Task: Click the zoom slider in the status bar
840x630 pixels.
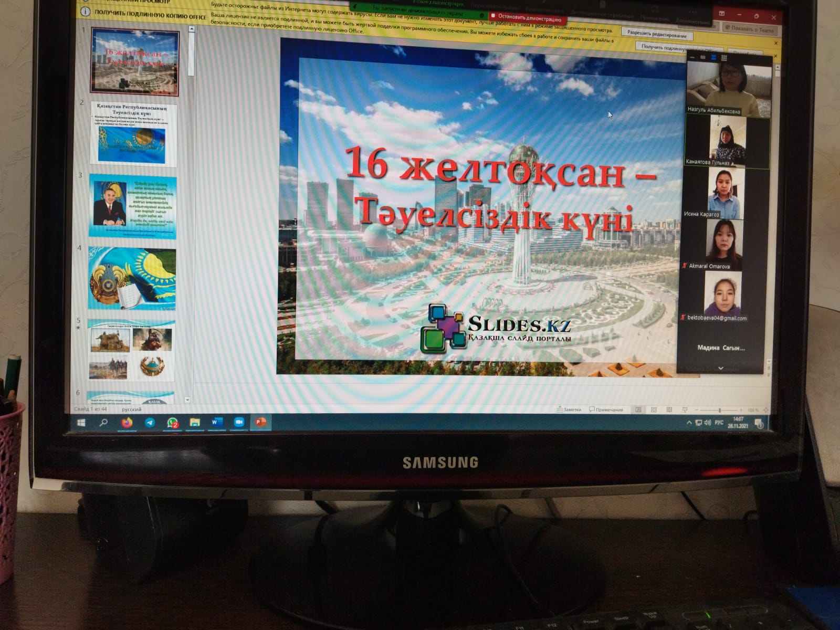Action: [x=719, y=410]
